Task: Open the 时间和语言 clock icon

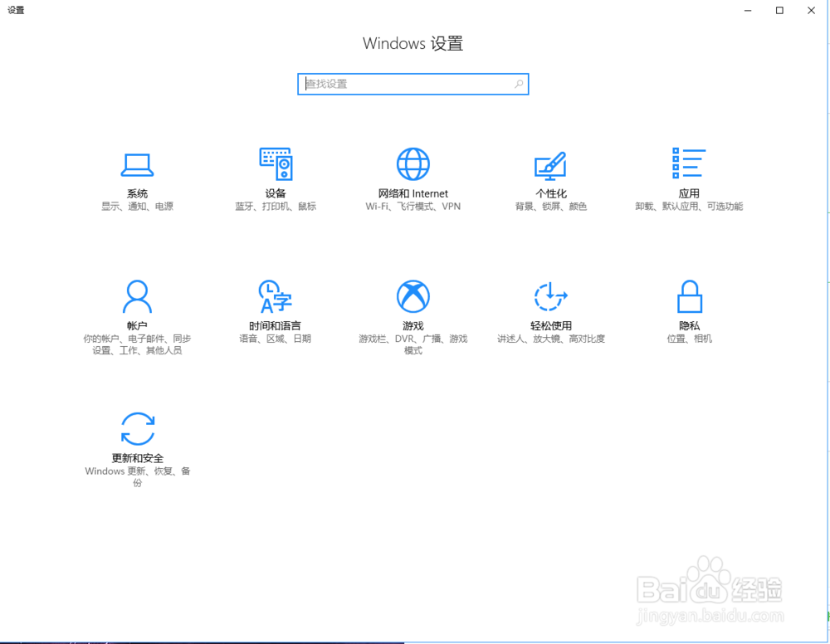Action: 276,296
